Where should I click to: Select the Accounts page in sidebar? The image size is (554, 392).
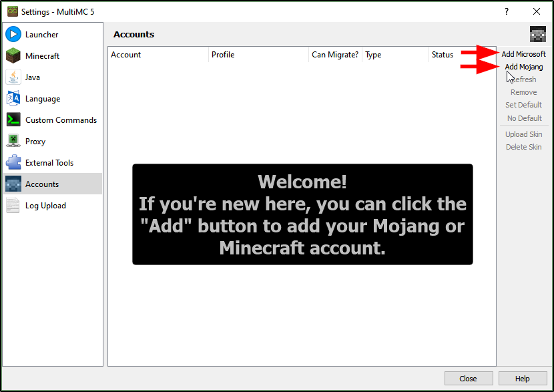53,184
